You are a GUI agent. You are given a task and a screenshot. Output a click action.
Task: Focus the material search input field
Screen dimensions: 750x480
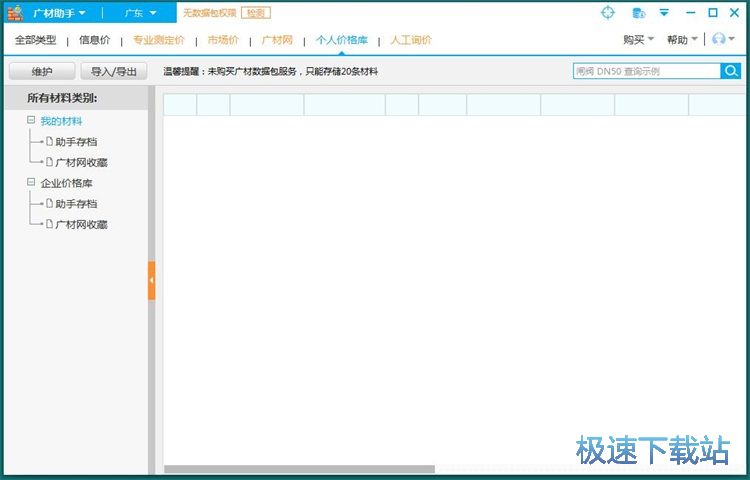tap(647, 71)
